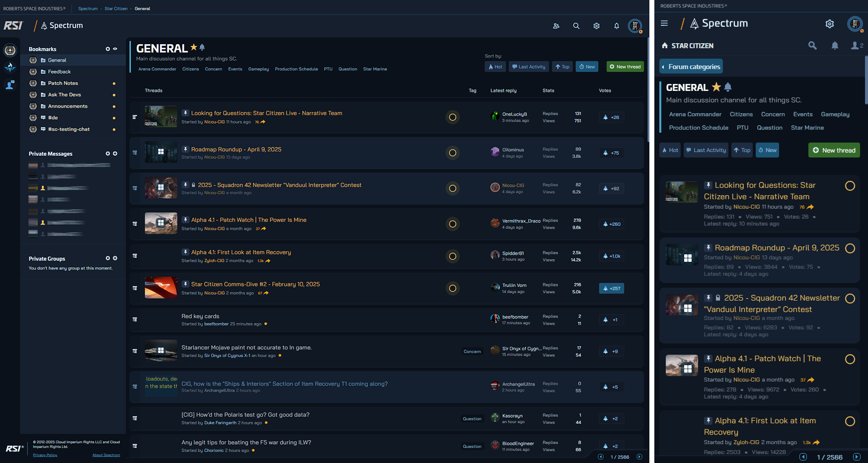Image resolution: width=868 pixels, height=463 pixels.
Task: Sort by Last Activity in wide window
Action: coord(529,67)
